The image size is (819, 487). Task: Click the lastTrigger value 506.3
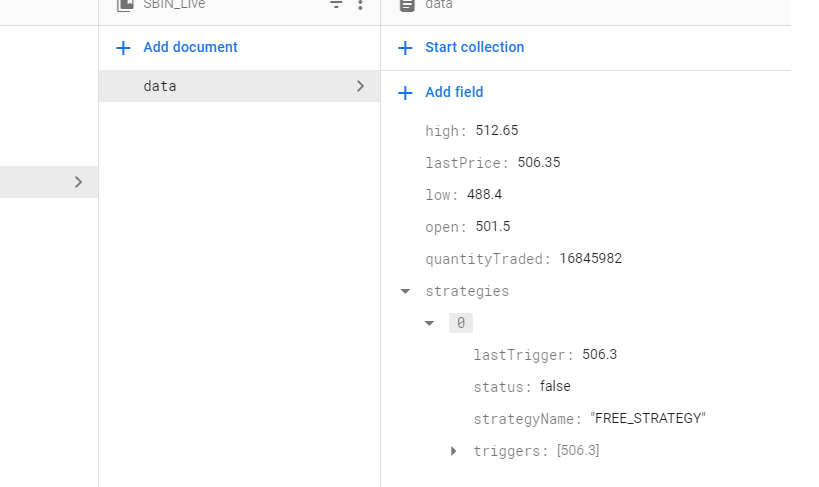599,354
